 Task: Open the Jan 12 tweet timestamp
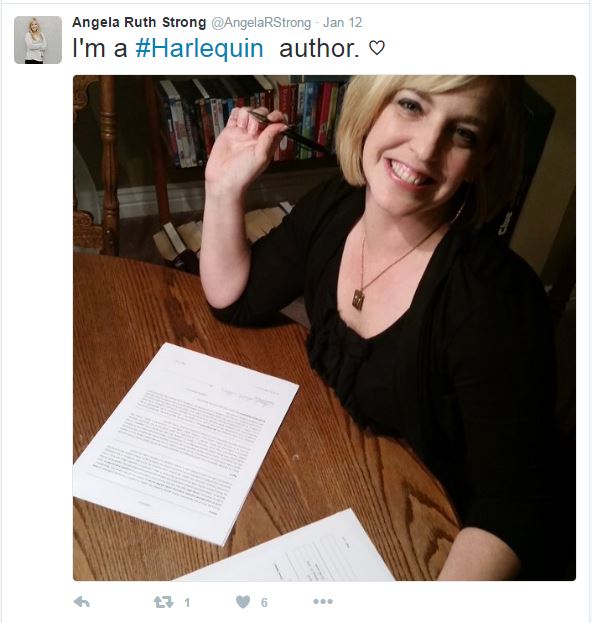342,23
